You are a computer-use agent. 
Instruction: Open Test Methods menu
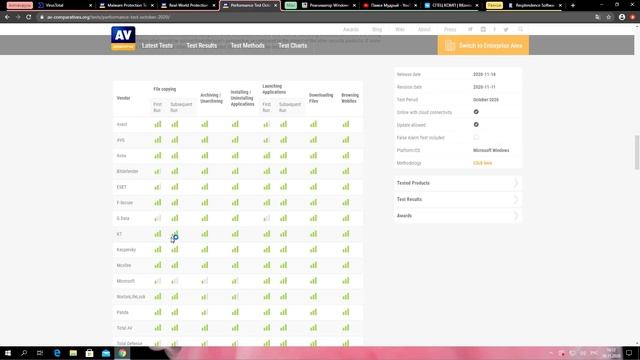pyautogui.click(x=247, y=45)
